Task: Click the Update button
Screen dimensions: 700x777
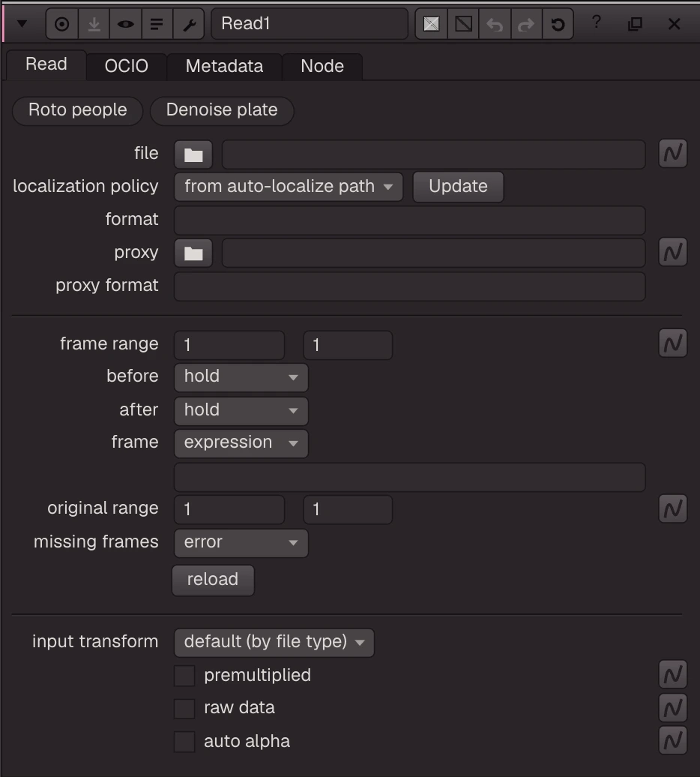Action: click(x=458, y=187)
